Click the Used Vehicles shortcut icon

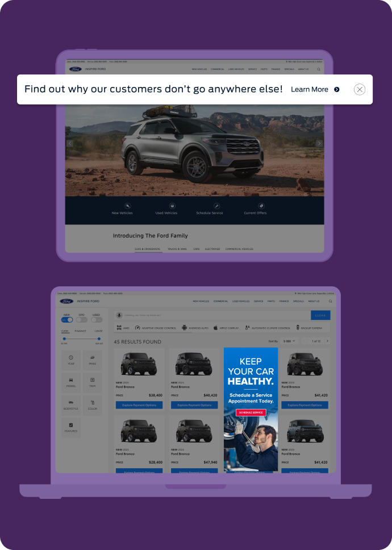pyautogui.click(x=172, y=206)
